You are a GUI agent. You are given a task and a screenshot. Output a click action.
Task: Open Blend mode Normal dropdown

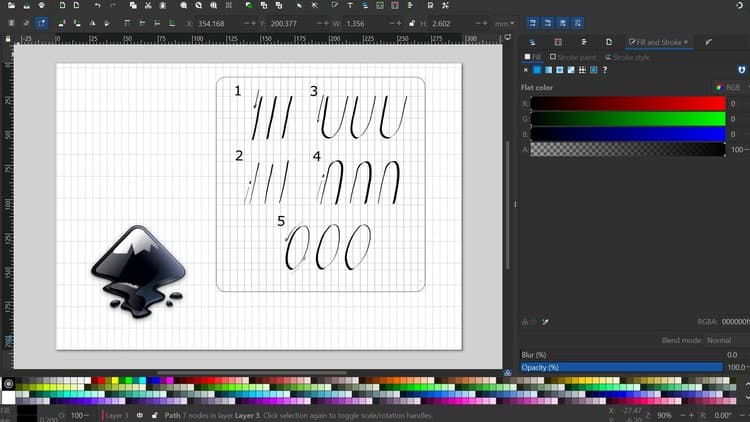(719, 340)
